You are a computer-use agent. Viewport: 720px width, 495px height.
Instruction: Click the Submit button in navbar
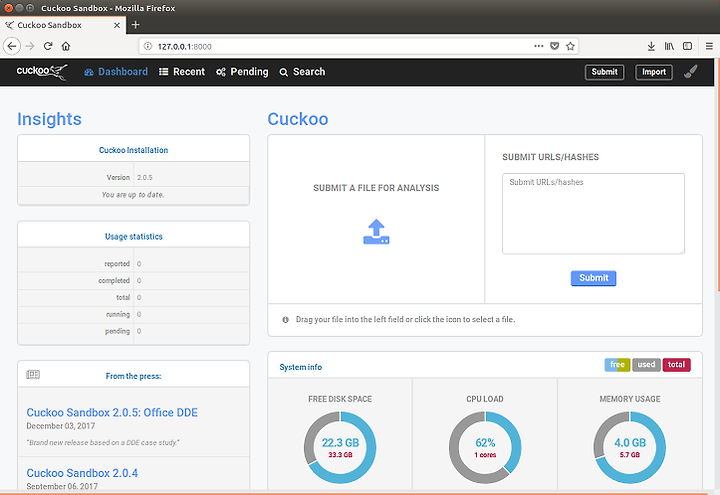[604, 72]
